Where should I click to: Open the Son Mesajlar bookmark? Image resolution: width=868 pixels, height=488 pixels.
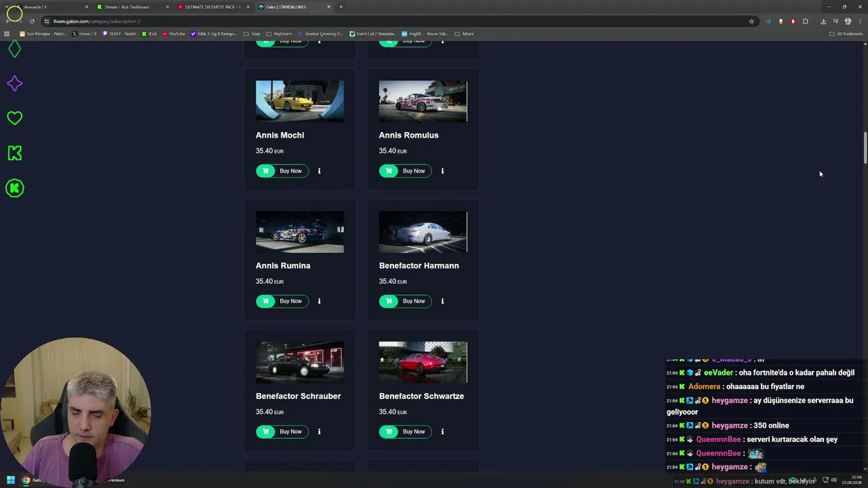coord(42,34)
